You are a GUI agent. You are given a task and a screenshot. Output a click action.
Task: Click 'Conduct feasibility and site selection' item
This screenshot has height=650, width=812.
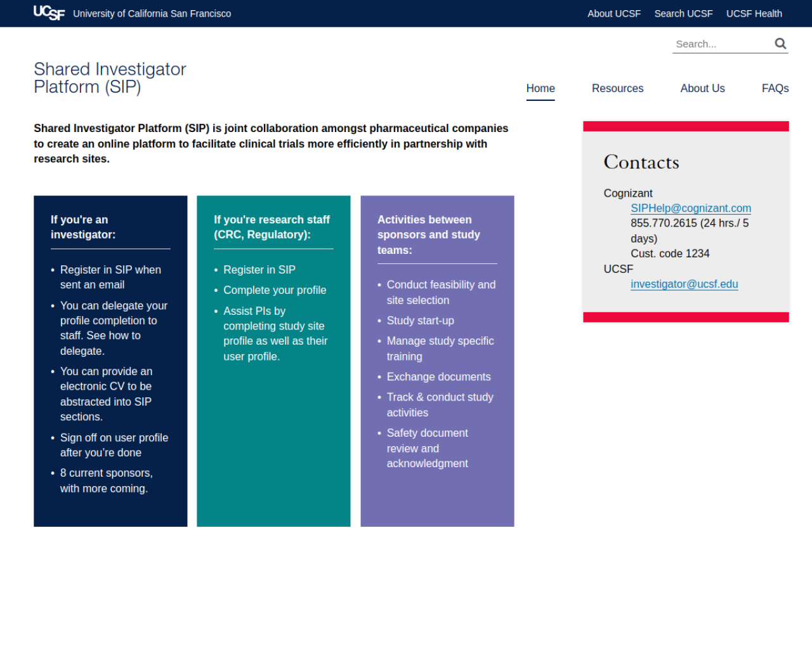pyautogui.click(x=442, y=293)
